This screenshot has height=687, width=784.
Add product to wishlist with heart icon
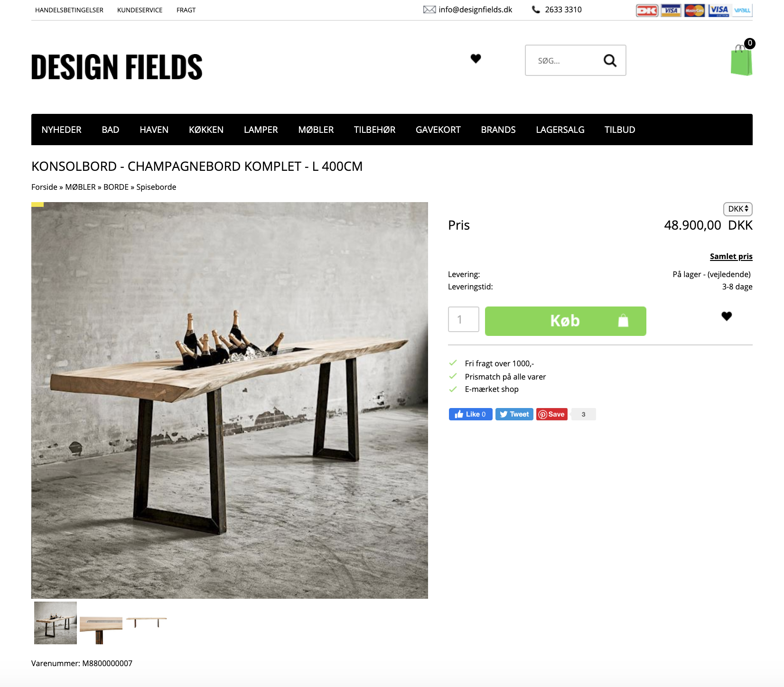pos(727,316)
